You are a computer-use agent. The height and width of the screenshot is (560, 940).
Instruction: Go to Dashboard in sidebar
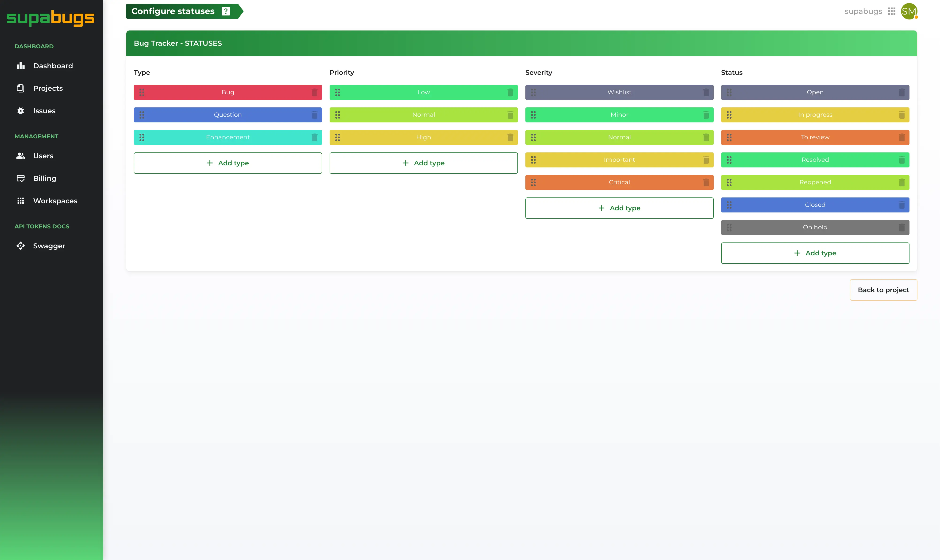(53, 66)
